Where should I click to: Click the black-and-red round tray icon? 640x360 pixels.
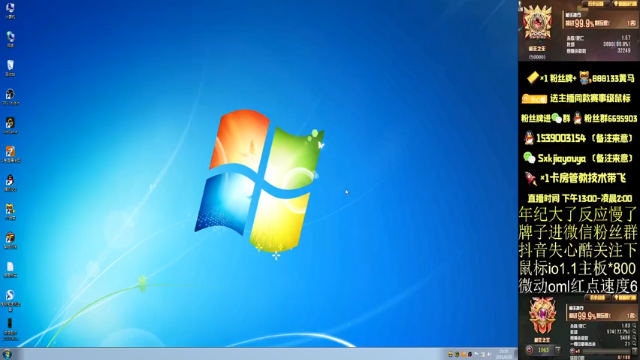coord(470,354)
